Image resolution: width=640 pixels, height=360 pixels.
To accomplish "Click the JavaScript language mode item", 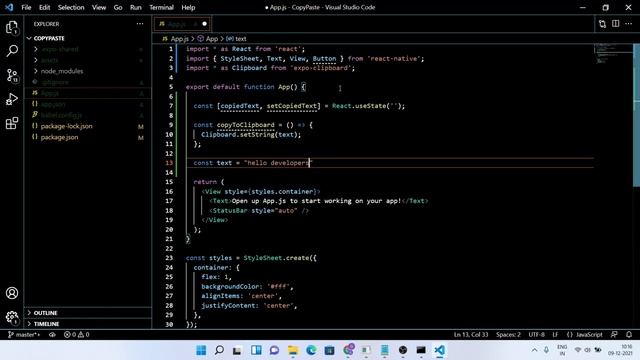I will click(584, 335).
